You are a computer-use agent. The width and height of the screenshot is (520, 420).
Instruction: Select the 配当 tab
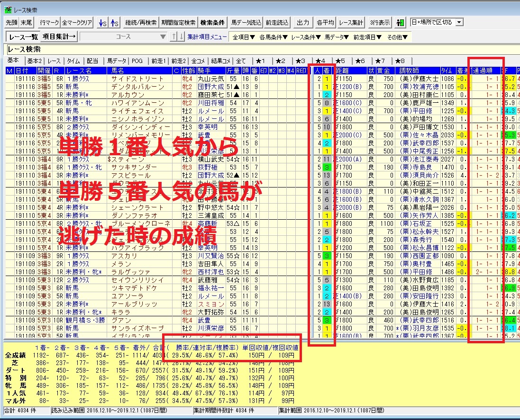point(92,61)
